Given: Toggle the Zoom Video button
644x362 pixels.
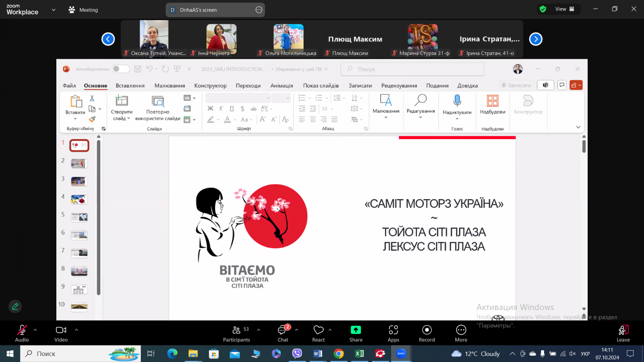Looking at the screenshot, I should tap(61, 333).
